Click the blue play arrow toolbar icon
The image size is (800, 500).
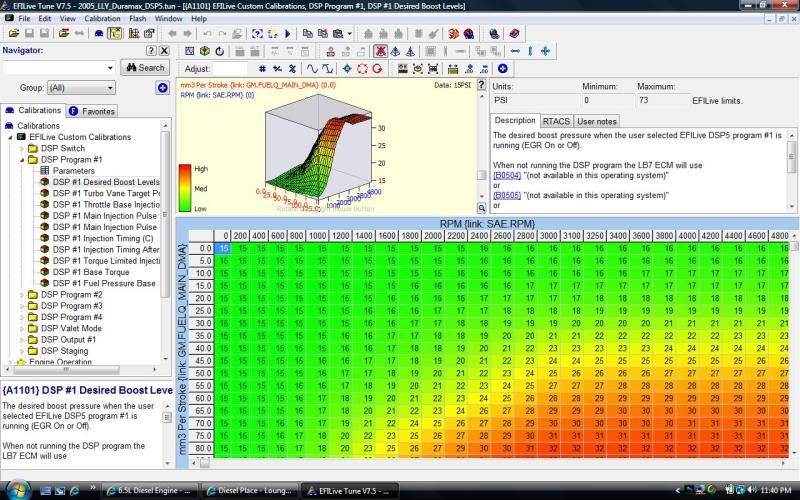coord(288,34)
